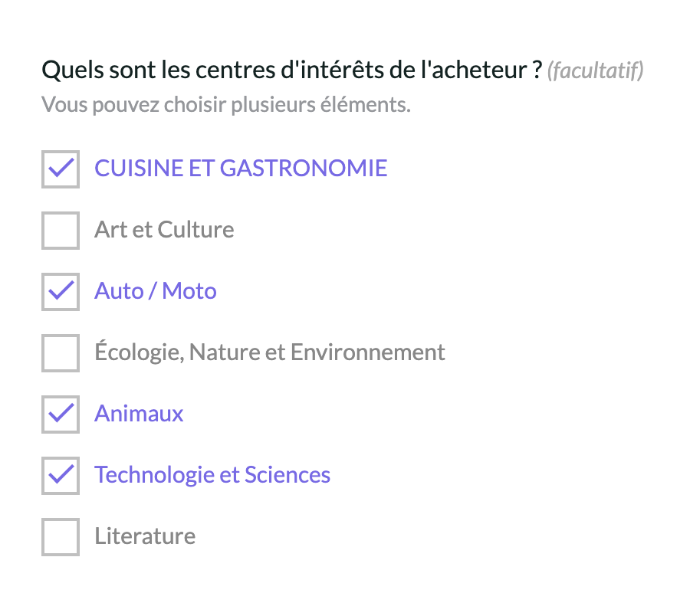690x616 pixels.
Task: Click the checkmark icon next to Animaux
Action: point(61,413)
